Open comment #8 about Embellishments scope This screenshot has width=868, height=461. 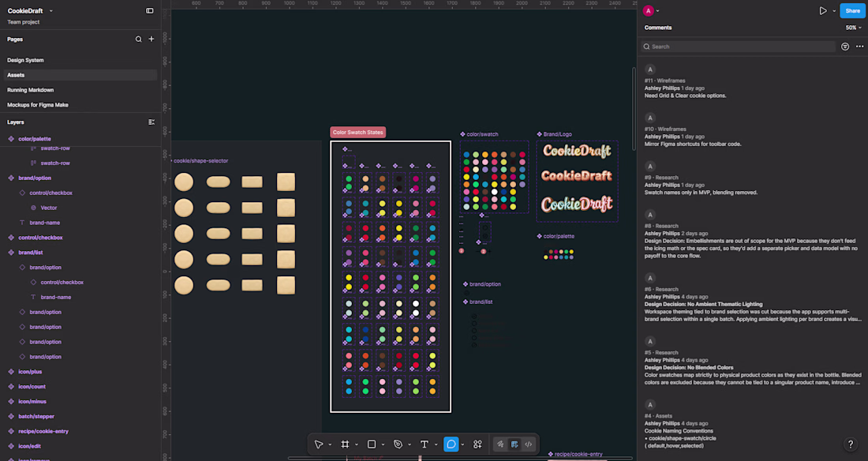[x=753, y=235]
